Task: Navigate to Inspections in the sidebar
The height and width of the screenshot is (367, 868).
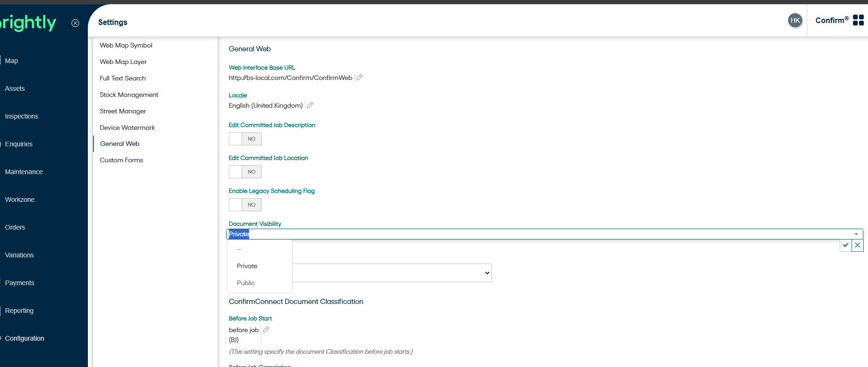Action: tap(22, 116)
